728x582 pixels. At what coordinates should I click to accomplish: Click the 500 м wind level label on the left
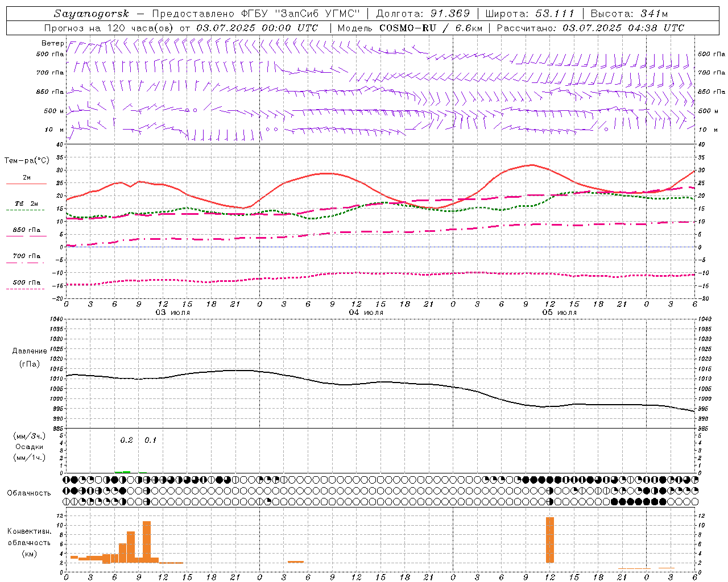tap(53, 111)
